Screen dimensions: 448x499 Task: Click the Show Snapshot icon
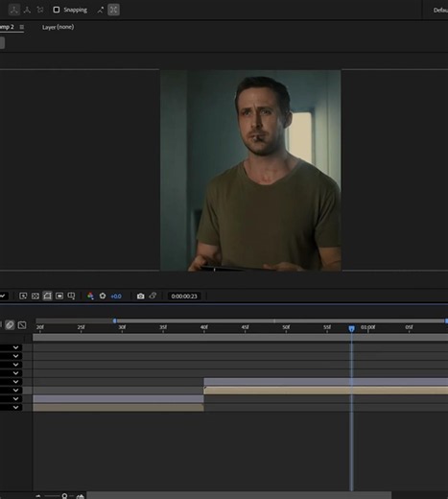pos(153,296)
